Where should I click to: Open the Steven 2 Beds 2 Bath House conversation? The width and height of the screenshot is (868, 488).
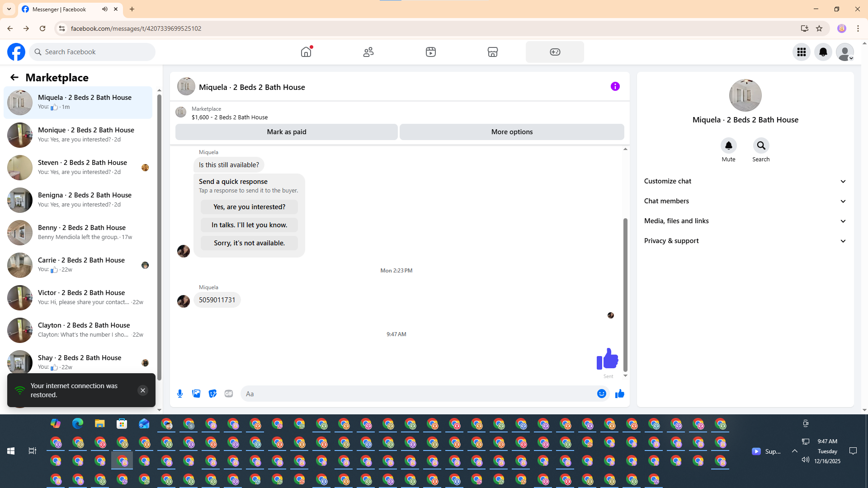(78, 168)
